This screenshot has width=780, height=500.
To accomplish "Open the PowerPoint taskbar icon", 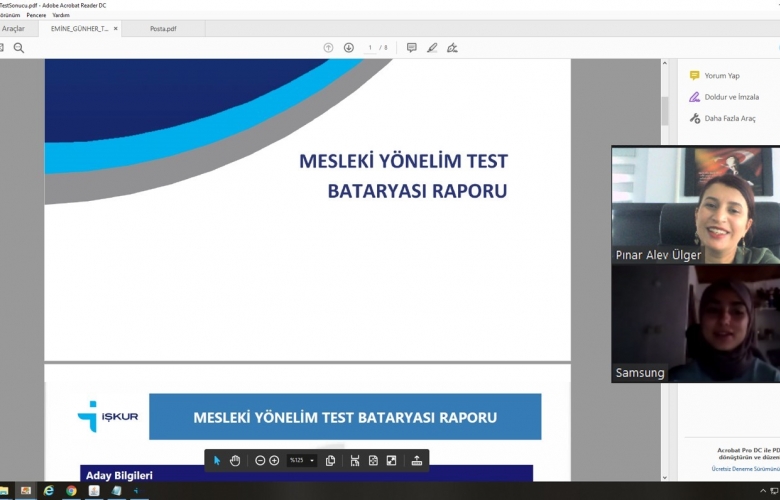I will click(x=26, y=491).
